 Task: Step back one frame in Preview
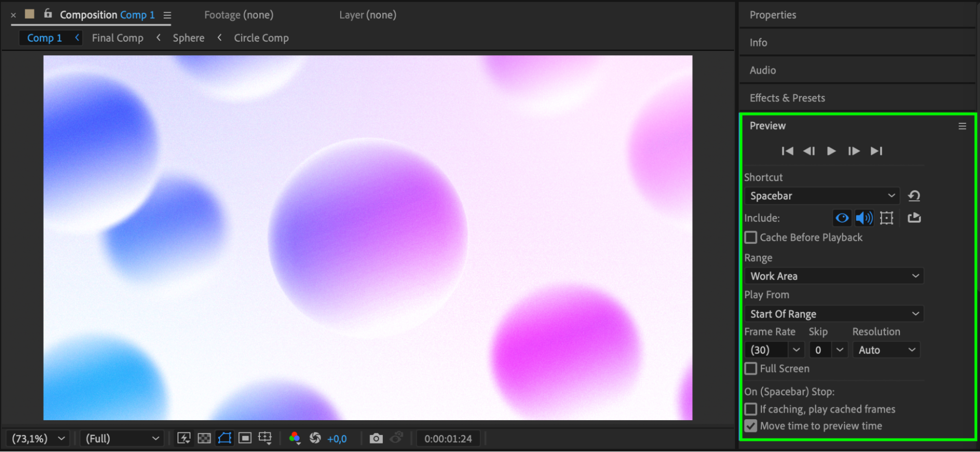pos(809,151)
